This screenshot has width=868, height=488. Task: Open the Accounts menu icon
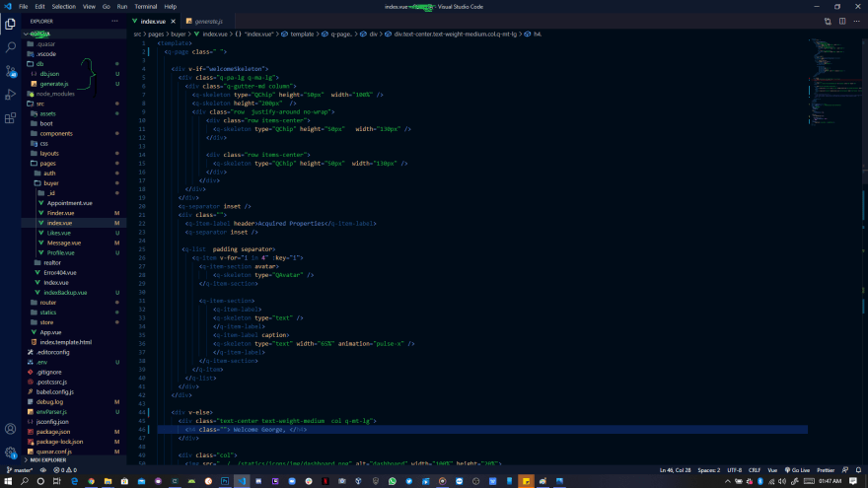click(10, 429)
